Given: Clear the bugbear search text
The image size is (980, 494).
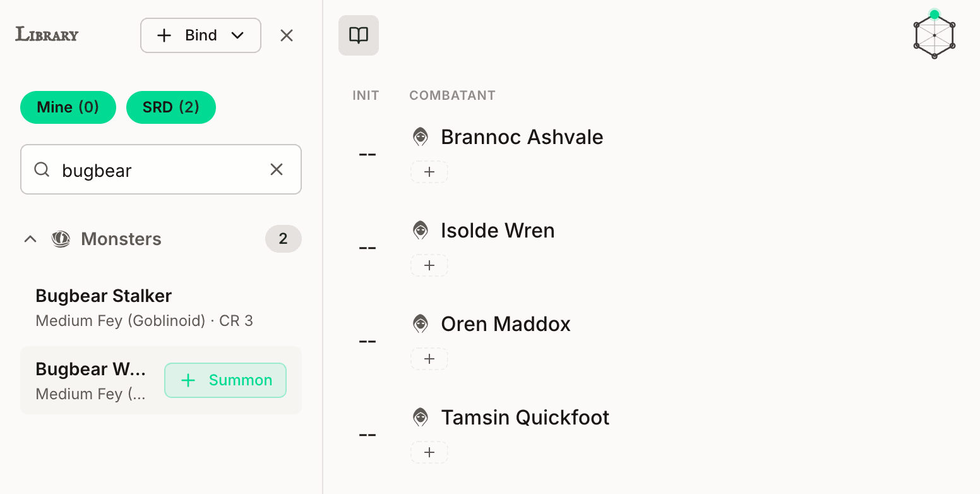Looking at the screenshot, I should tap(277, 169).
